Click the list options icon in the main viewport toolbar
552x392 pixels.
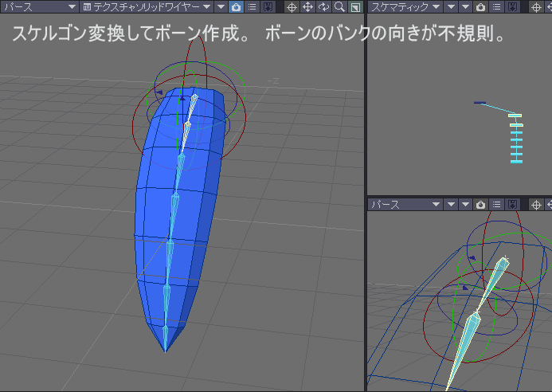pyautogui.click(x=252, y=6)
